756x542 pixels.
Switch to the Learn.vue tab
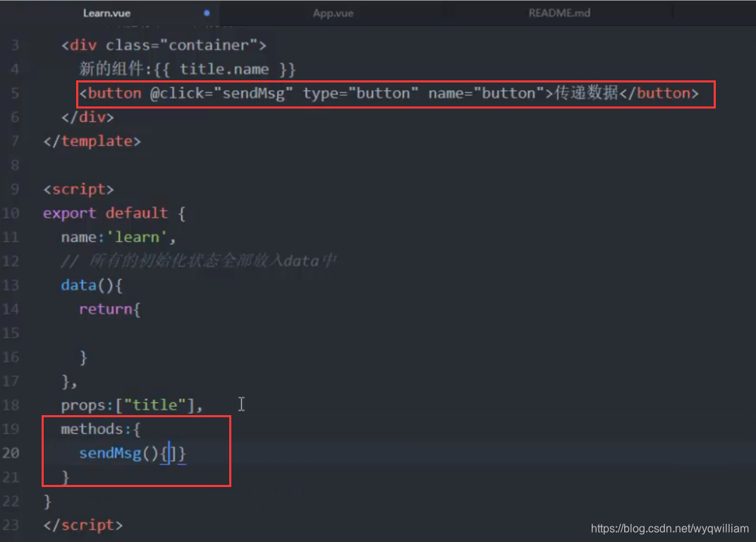106,13
